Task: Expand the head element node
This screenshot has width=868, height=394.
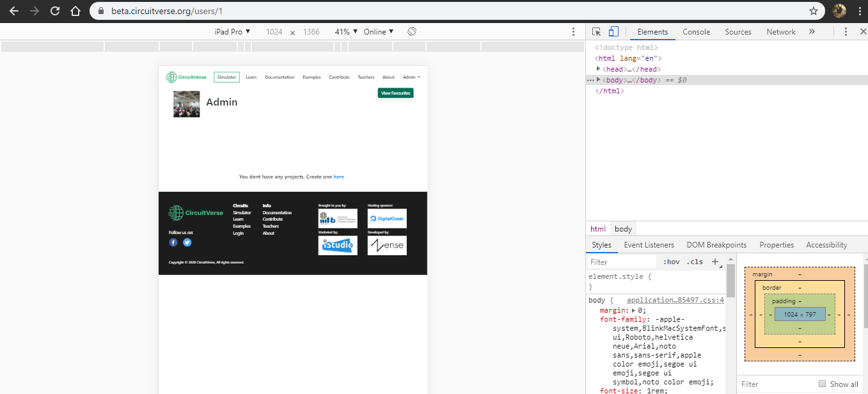Action: [x=598, y=69]
